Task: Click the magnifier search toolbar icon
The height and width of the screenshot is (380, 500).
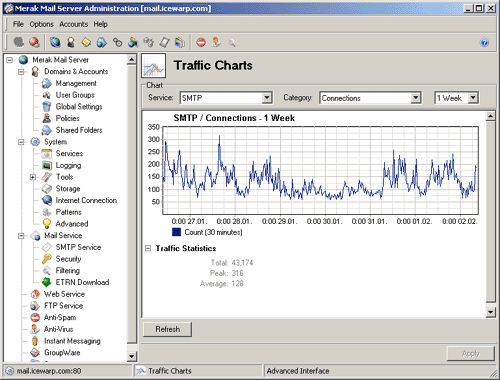Action: pyautogui.click(x=232, y=42)
